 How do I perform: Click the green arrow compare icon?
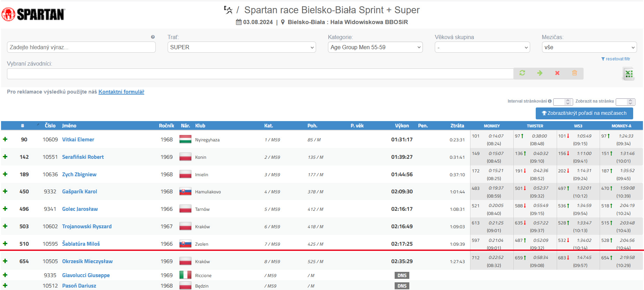(540, 73)
